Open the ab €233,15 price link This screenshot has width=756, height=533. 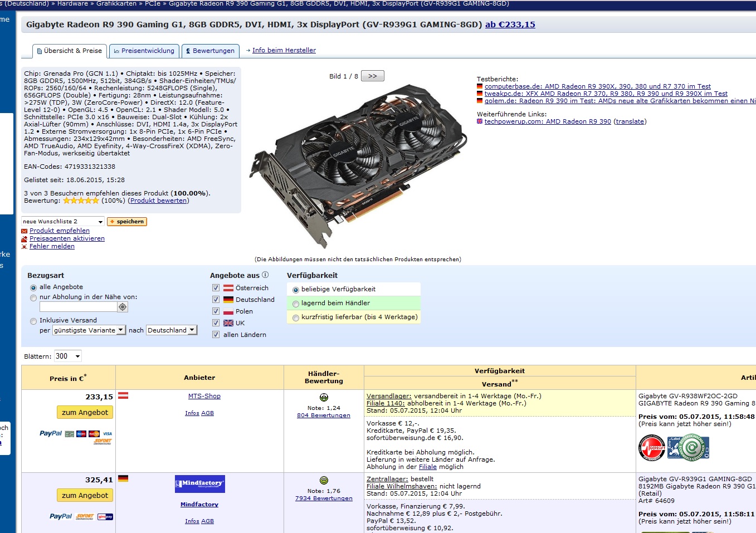coord(510,25)
